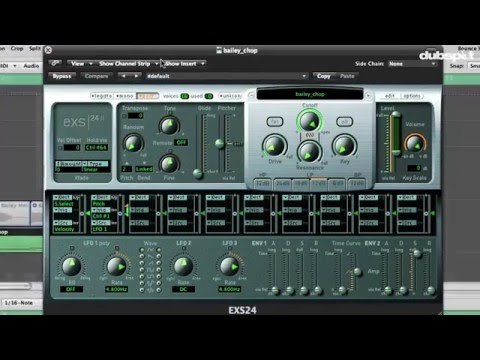This screenshot has width=480, height=360.
Task: Click the arrow right of the bailey_chop display
Action: click(368, 95)
